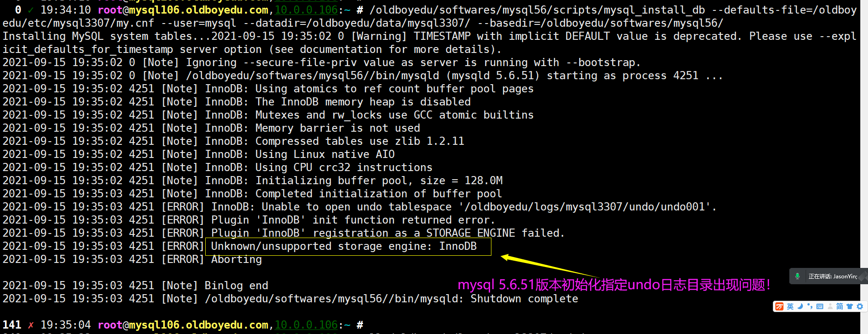This screenshot has width=868, height=334.
Task: Click the 10.0.0.106 link in the top prompt
Action: click(x=306, y=10)
